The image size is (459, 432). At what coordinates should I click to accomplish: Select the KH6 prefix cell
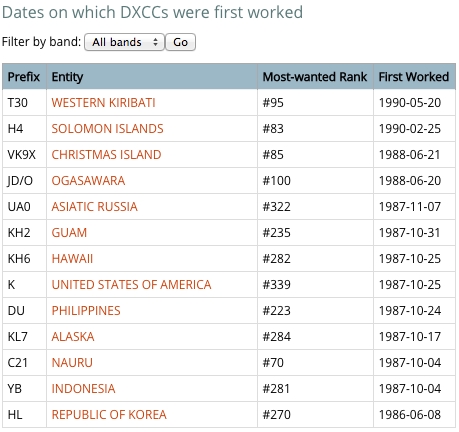(x=24, y=259)
